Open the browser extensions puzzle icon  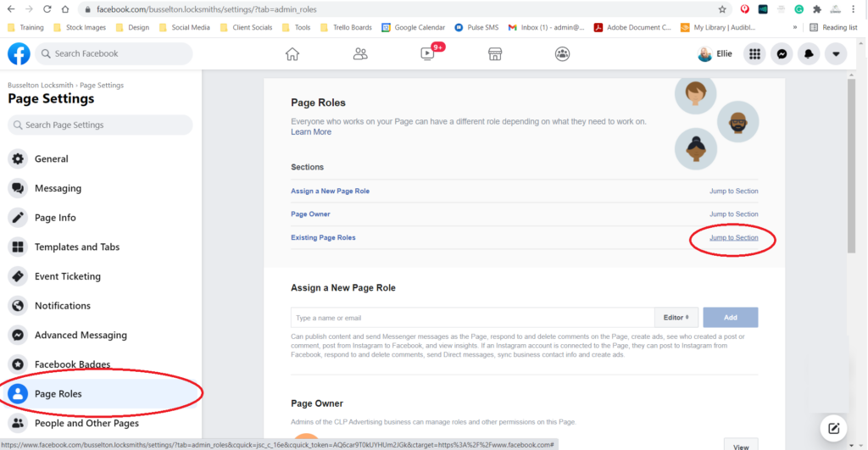coord(817,9)
